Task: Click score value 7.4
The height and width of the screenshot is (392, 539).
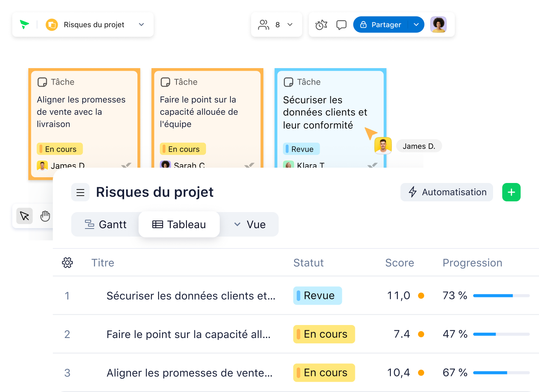Action: [402, 334]
